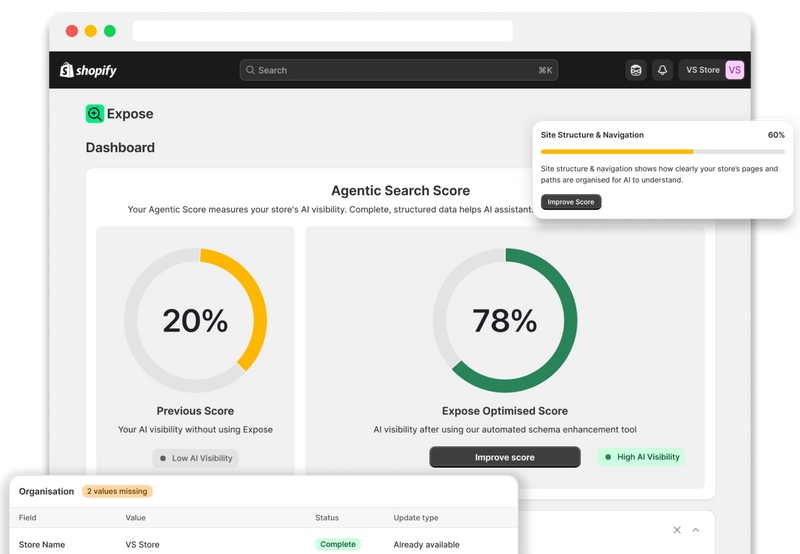
Task: Click Improve Score in Site Structure card
Action: pyautogui.click(x=571, y=202)
